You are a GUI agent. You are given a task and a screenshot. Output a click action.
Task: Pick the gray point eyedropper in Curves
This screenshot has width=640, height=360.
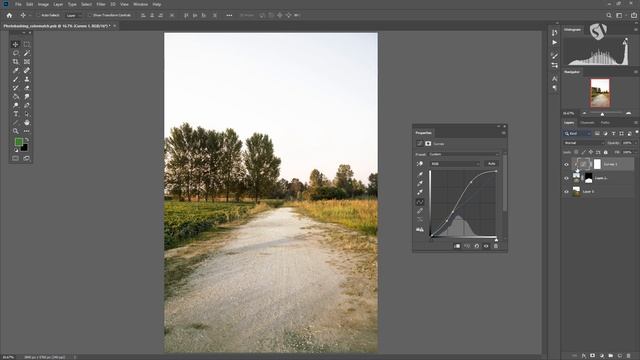[x=420, y=183]
